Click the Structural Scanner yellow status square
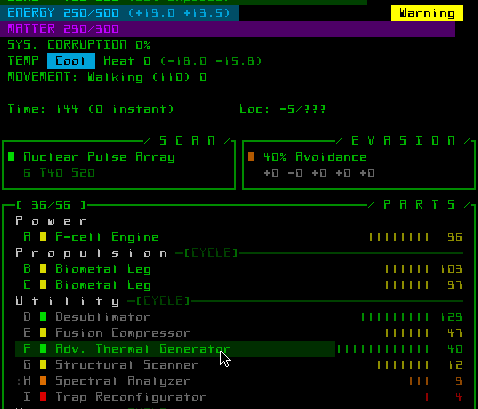The height and width of the screenshot is (409, 478). click(x=43, y=365)
